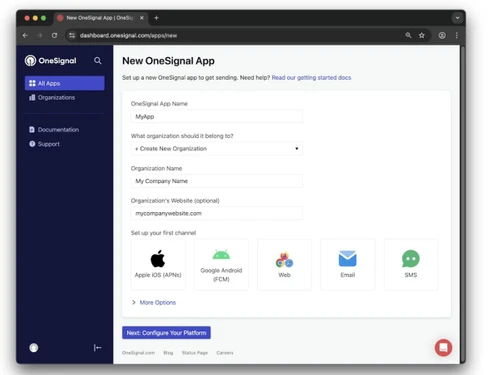The height and width of the screenshot is (375, 500).
Task: Open the OneSignal.com footer link
Action: (138, 353)
